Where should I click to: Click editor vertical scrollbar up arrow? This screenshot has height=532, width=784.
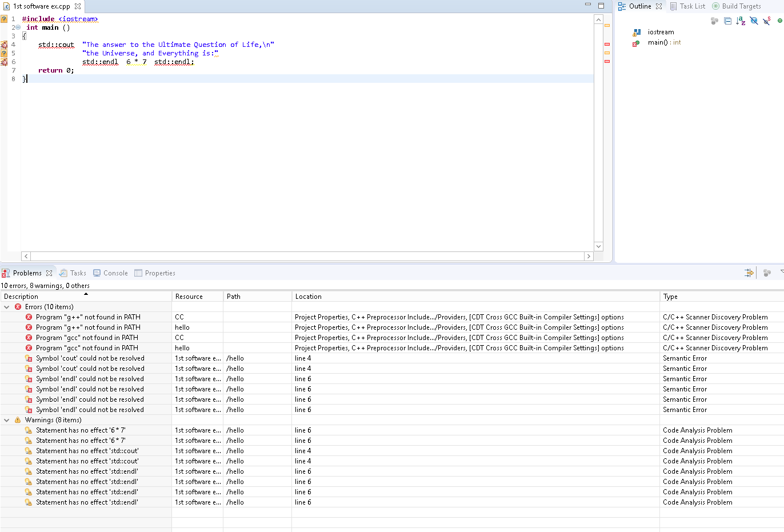(598, 19)
